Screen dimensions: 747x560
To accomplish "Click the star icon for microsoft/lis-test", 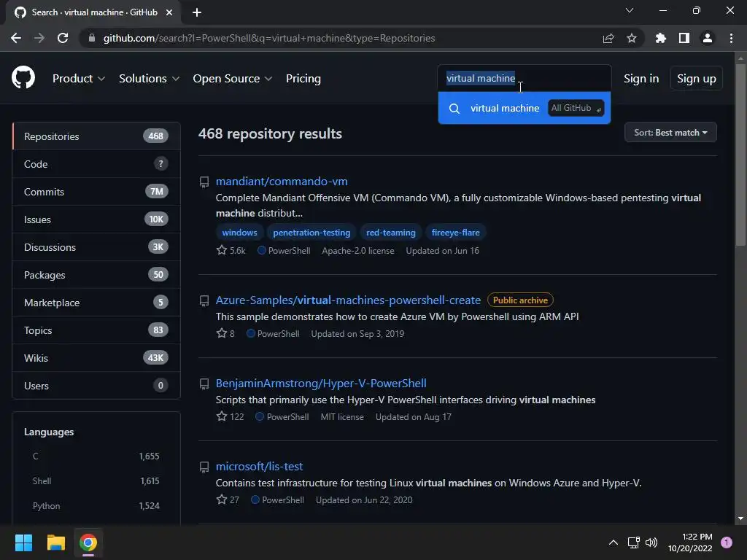I will coord(222,499).
